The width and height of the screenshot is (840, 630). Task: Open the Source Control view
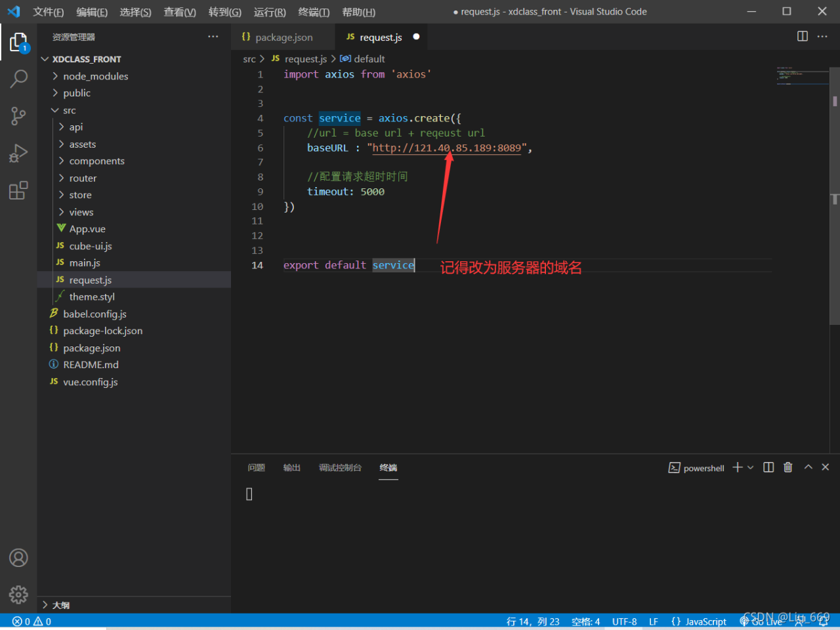pos(18,116)
